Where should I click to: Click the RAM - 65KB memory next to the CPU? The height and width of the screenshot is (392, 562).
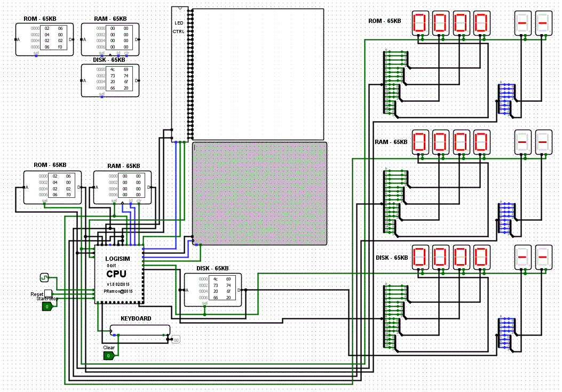point(122,186)
